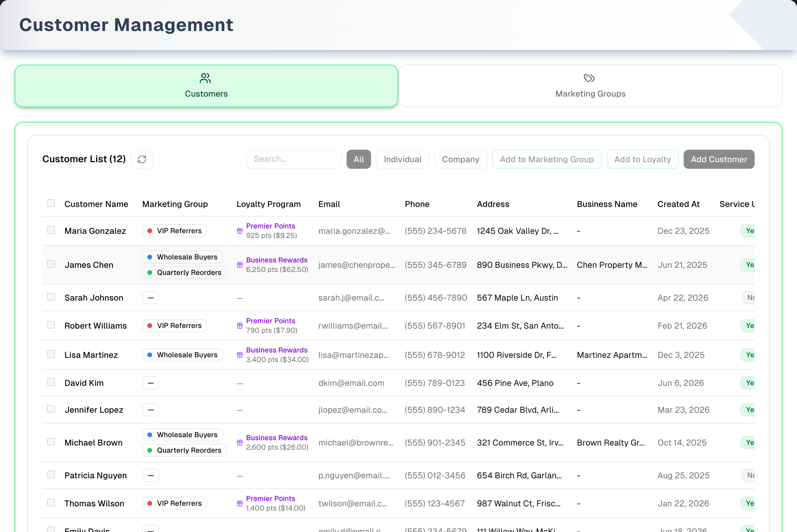Click the Email column header
Viewport: 797px width, 532px height.
(x=329, y=204)
